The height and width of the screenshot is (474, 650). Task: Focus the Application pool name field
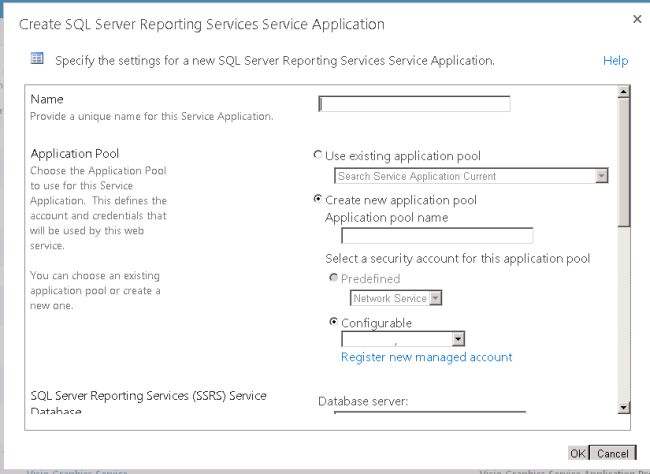(x=437, y=236)
